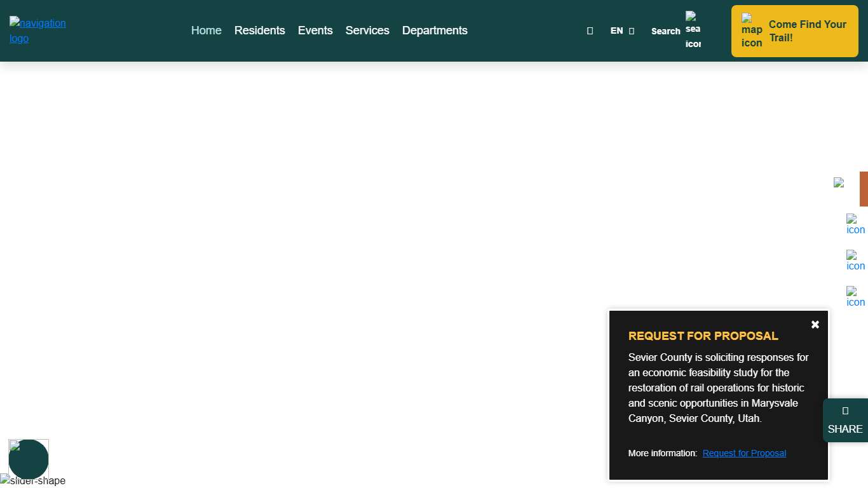Dismiss the Request for Proposal popup
868x488 pixels.
(815, 325)
